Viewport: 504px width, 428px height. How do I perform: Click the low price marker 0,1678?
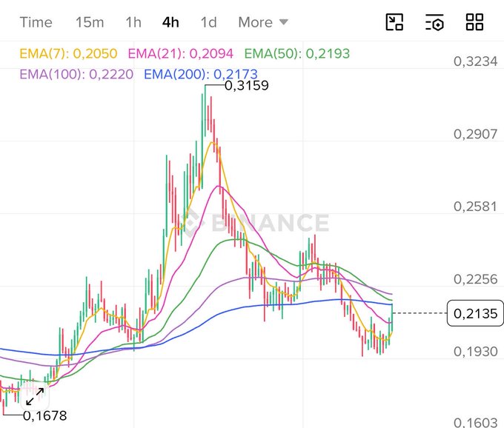45,416
